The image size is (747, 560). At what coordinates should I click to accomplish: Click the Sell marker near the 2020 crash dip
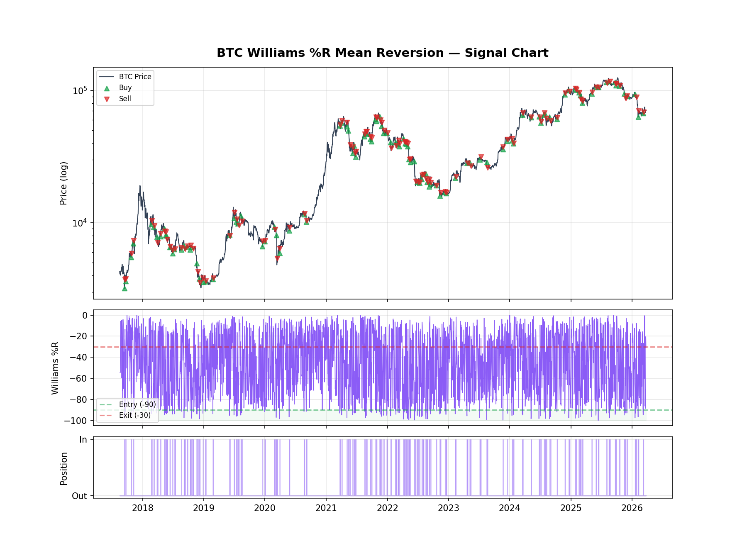pyautogui.click(x=277, y=258)
